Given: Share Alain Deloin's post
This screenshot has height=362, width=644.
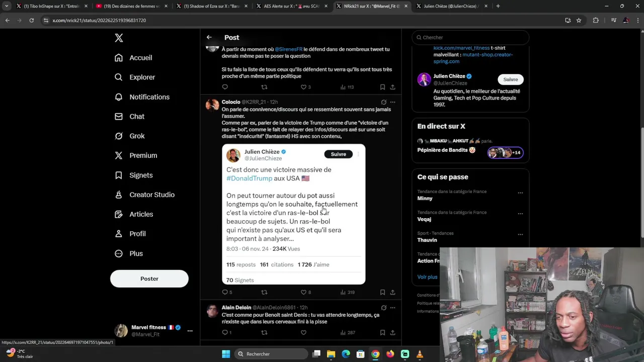Looking at the screenshot, I should click(392, 332).
